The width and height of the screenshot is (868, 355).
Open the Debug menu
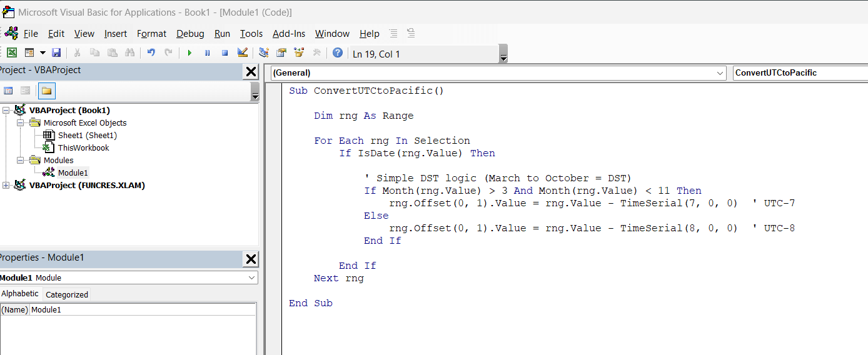tap(190, 34)
